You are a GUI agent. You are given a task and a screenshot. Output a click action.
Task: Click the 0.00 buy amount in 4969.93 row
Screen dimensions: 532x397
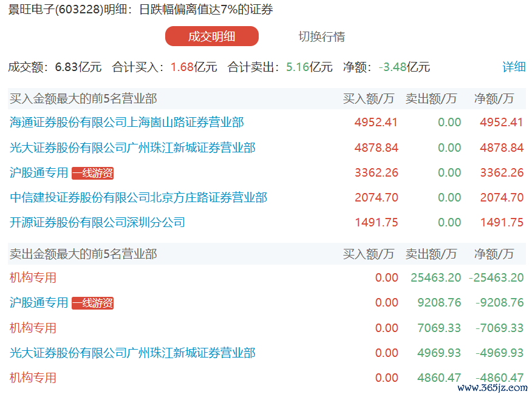pos(387,353)
